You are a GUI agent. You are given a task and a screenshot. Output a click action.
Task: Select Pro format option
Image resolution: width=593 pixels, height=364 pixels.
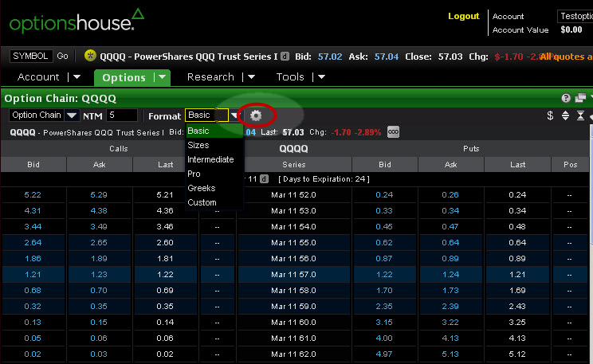(214, 174)
